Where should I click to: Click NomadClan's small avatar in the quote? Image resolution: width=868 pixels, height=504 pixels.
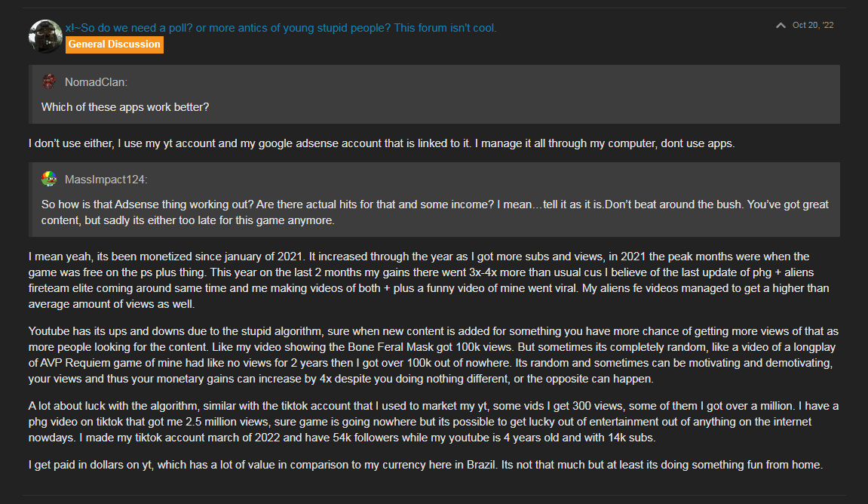click(49, 82)
